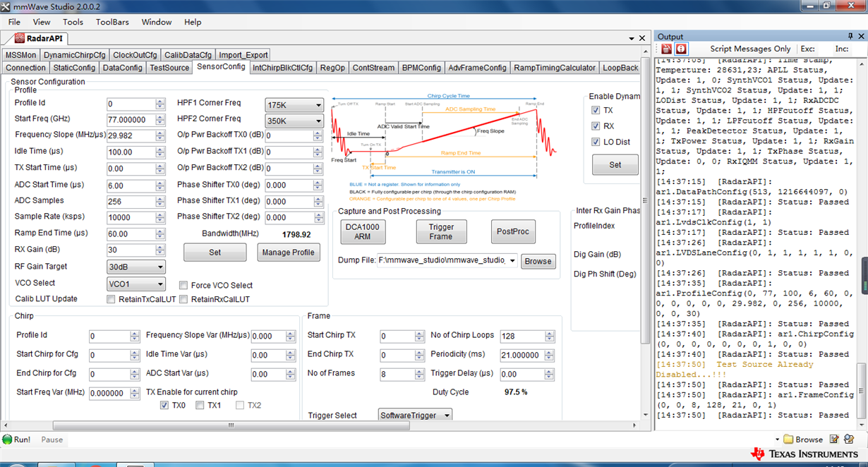Image resolution: width=868 pixels, height=467 pixels.
Task: Click the mmWave Studio title bar icon
Action: click(x=6, y=6)
